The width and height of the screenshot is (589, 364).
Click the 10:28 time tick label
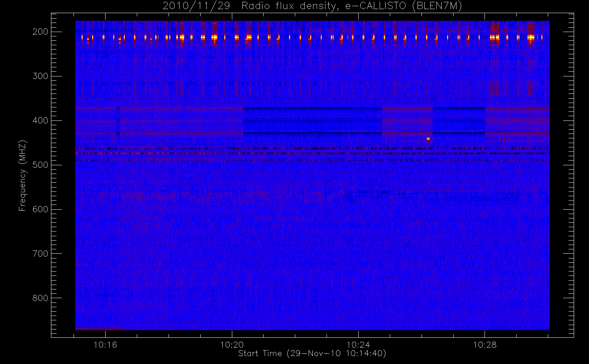tap(485, 345)
